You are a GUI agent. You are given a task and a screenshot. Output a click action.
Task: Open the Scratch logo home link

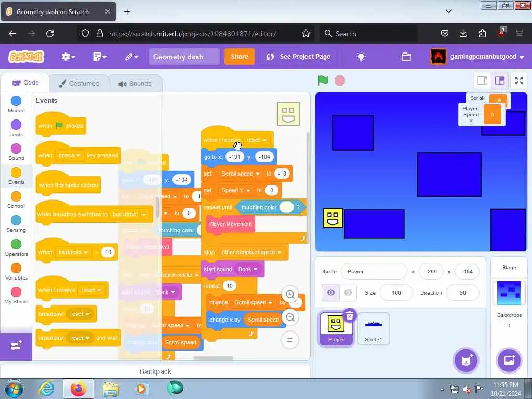point(26,57)
